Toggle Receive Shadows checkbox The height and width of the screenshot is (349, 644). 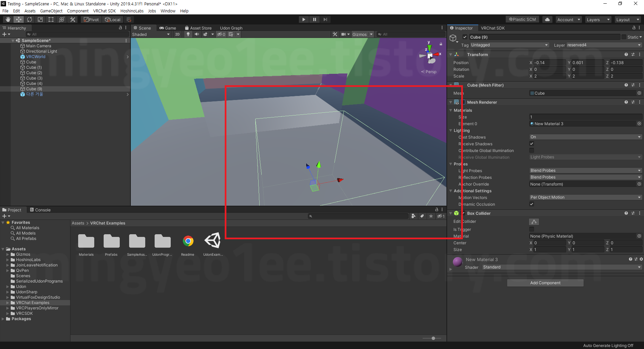(x=532, y=144)
